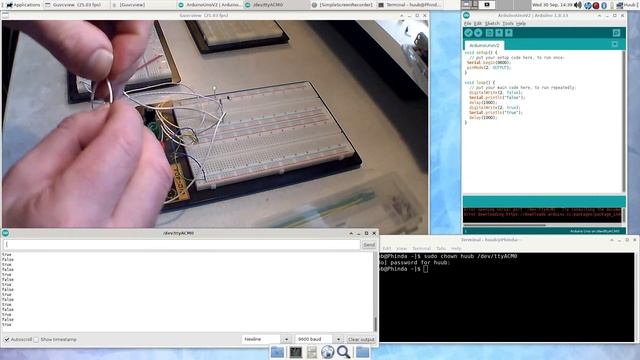Click the network icon beside the username
This screenshot has height=360, width=640.
(x=619, y=5)
